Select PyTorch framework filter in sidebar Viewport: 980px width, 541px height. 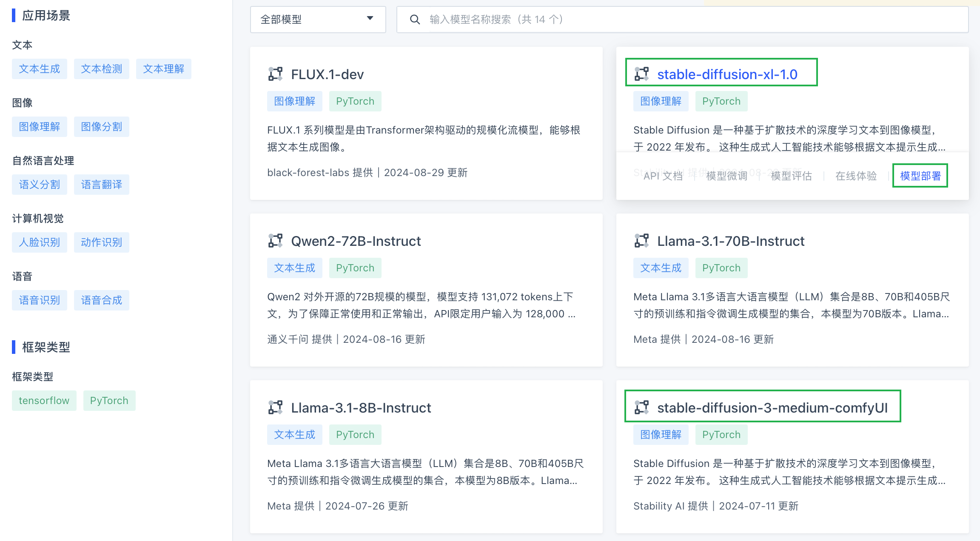[x=109, y=401]
